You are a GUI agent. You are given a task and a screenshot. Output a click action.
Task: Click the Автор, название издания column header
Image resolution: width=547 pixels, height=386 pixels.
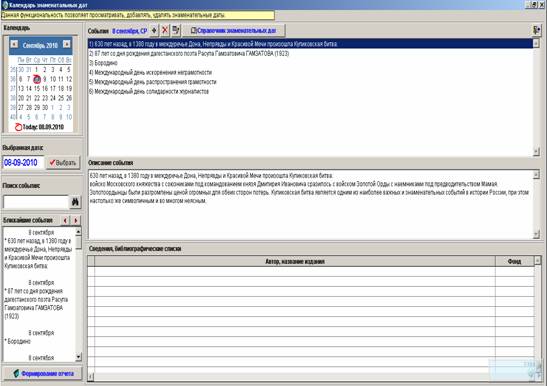[295, 261]
